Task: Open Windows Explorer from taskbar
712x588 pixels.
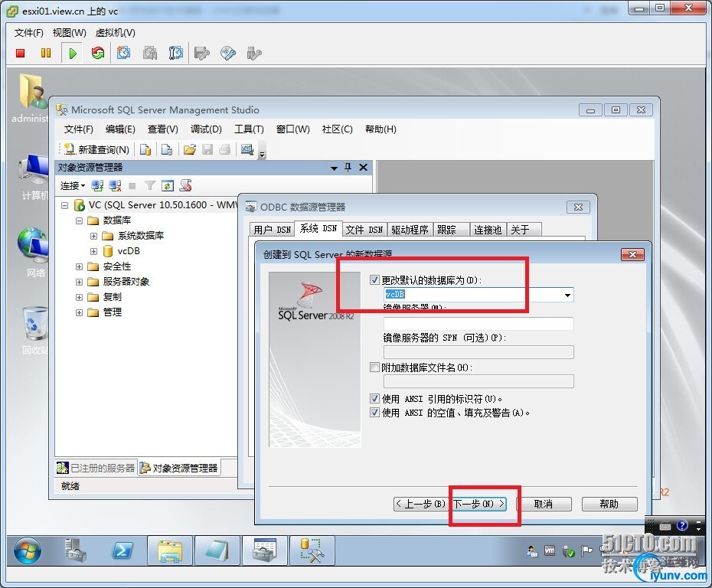Action: click(170, 550)
